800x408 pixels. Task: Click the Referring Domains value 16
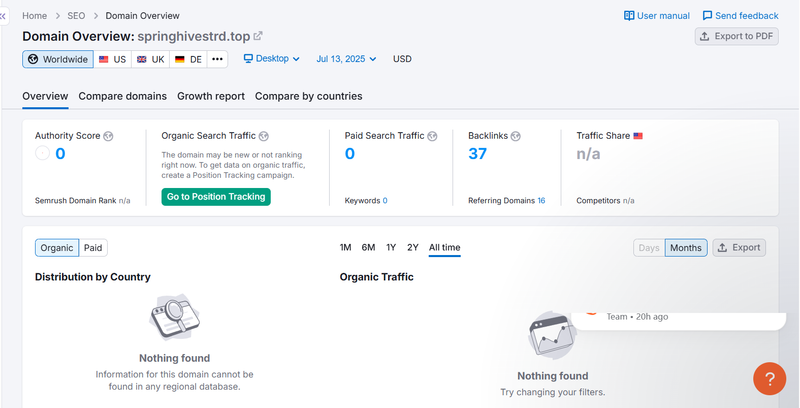click(x=541, y=200)
